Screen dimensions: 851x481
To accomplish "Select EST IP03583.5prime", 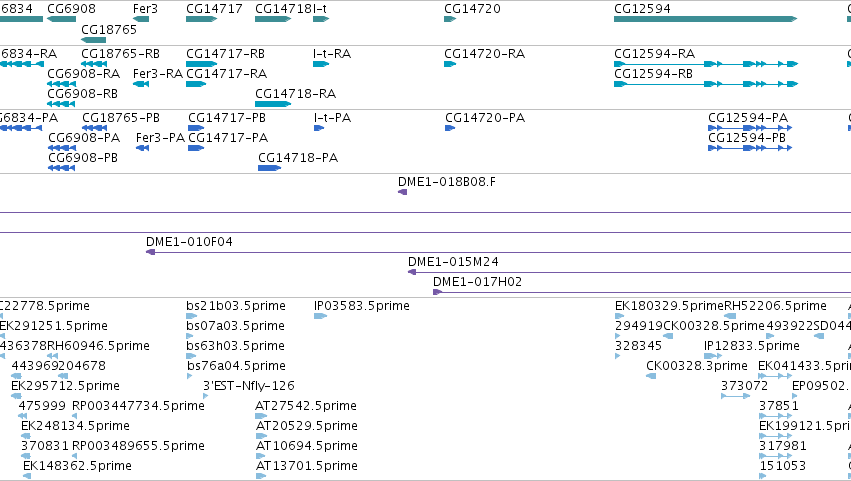I will (361, 306).
